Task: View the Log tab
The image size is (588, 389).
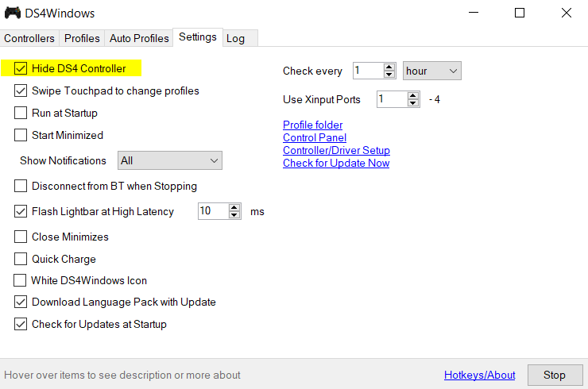Action: pyautogui.click(x=241, y=38)
